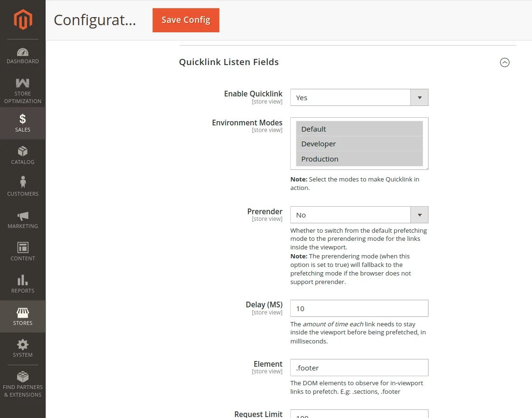
Task: Click the Enable Quicklink label
Action: 253,94
